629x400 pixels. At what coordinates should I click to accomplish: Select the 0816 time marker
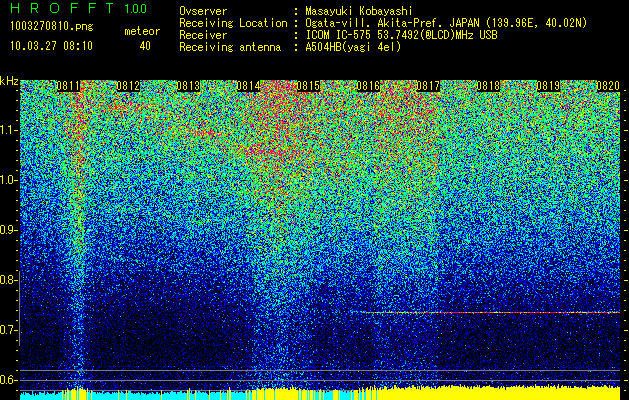[x=368, y=86]
